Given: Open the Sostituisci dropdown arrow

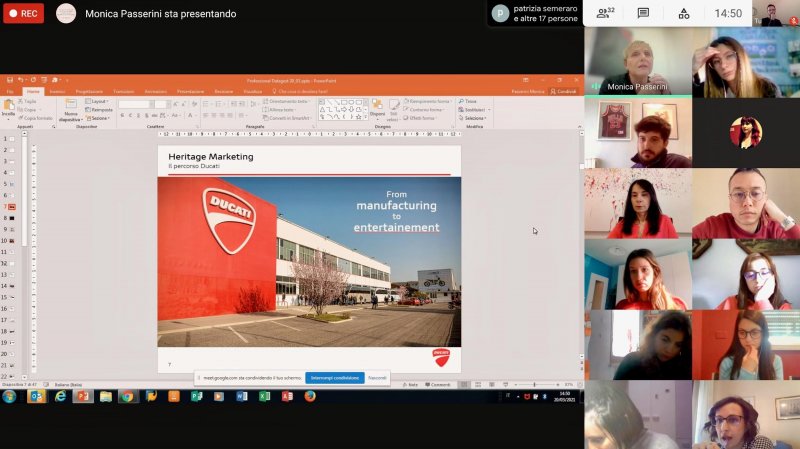Looking at the screenshot, I should click(489, 110).
